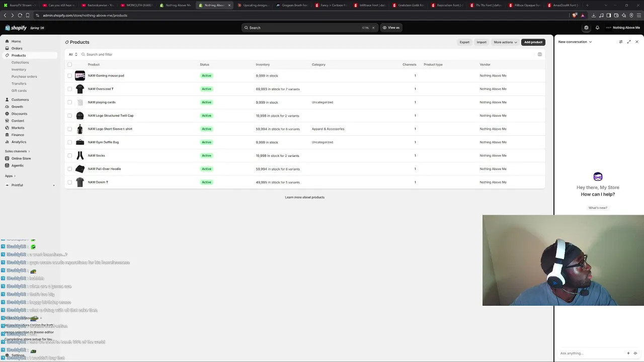Viewport: 644px width, 362px height.
Task: Open Orders via its inbox icon
Action: coord(7,48)
